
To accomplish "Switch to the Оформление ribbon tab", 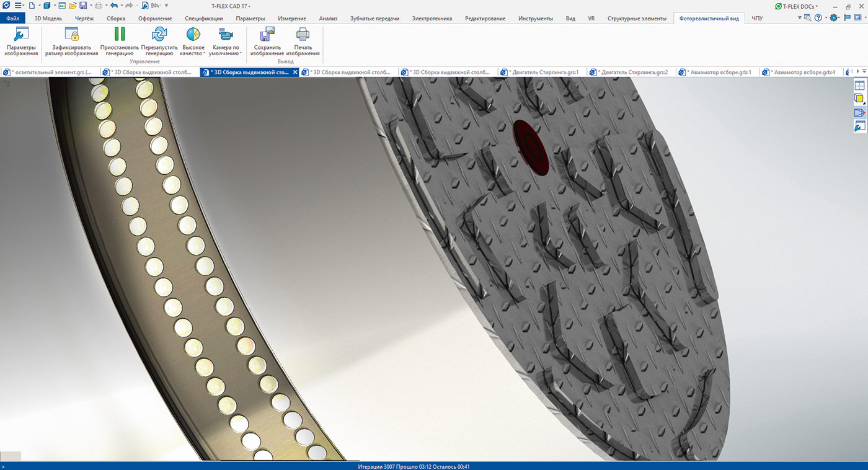I will (x=155, y=19).
